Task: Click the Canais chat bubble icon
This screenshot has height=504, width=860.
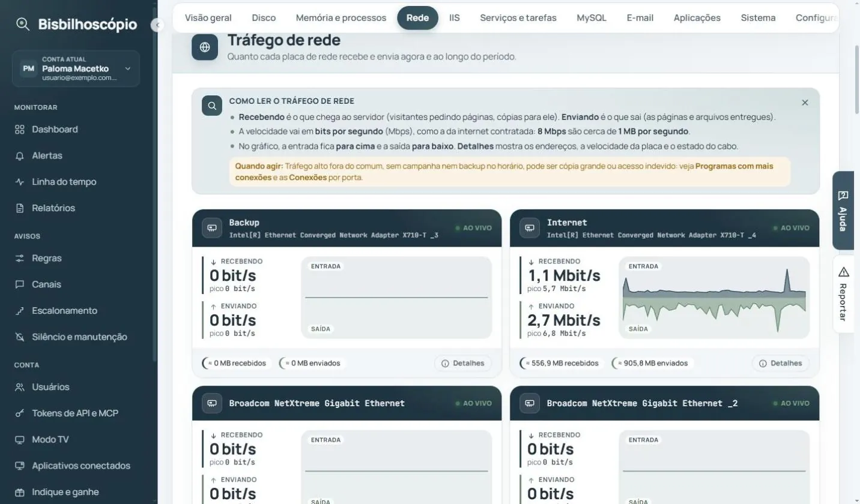Action: [x=20, y=284]
